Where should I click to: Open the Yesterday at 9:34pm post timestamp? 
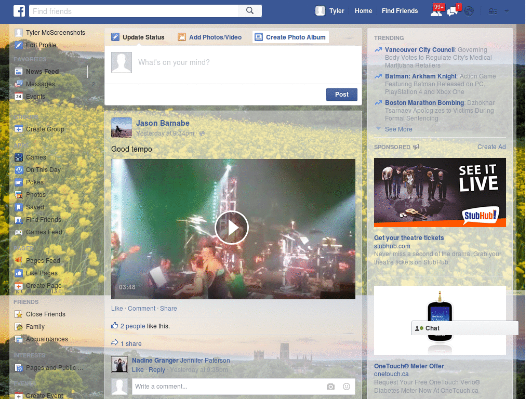pyautogui.click(x=165, y=134)
